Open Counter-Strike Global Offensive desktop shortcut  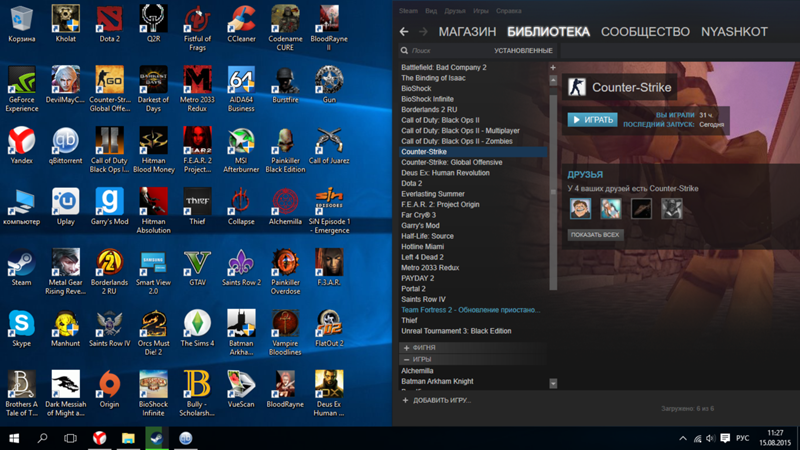(x=110, y=89)
